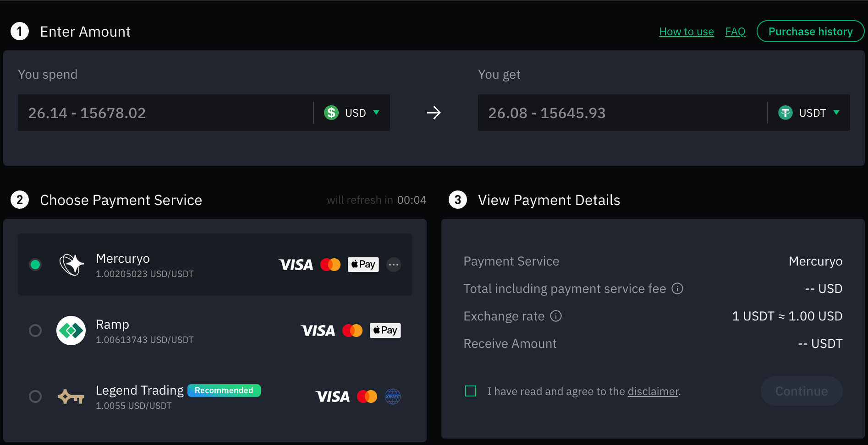Focus the You spend amount field
Image resolution: width=868 pixels, height=445 pixels.
coord(165,113)
